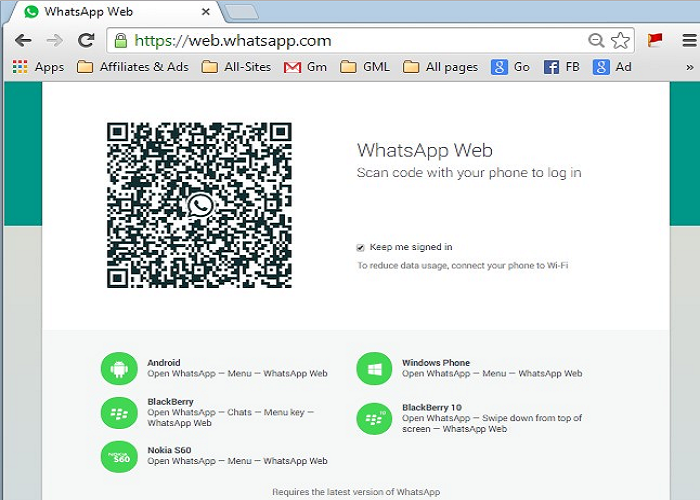Viewport: 700px width, 500px height.
Task: Uncheck Keep me signed in checkbox
Action: point(360,248)
